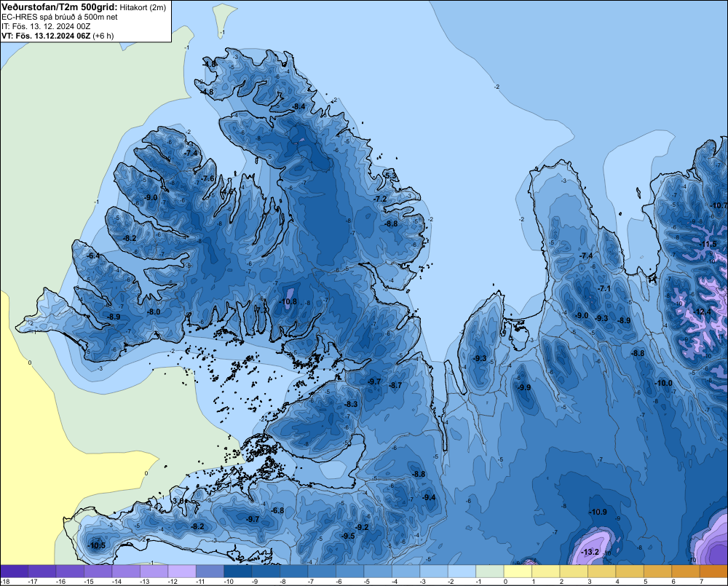
Task: Click the -9.5 temperature value on the map
Action: (x=348, y=536)
